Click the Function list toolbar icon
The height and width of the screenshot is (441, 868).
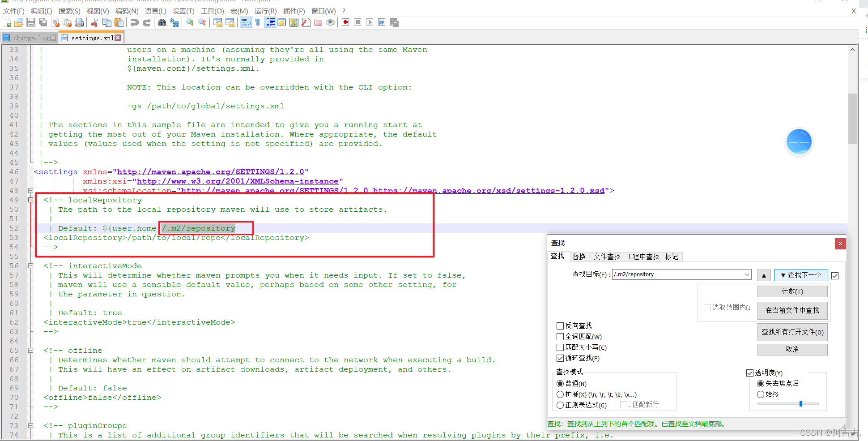point(306,22)
